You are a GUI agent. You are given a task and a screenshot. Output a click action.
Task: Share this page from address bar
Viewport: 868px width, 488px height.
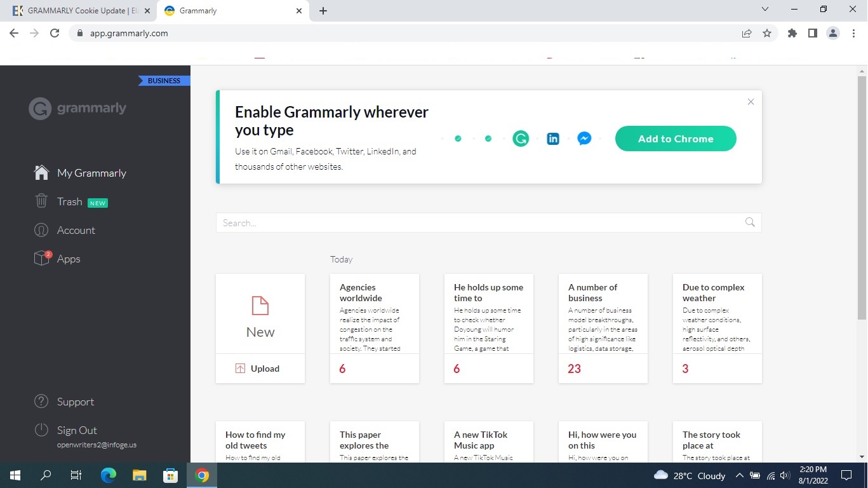pos(747,33)
